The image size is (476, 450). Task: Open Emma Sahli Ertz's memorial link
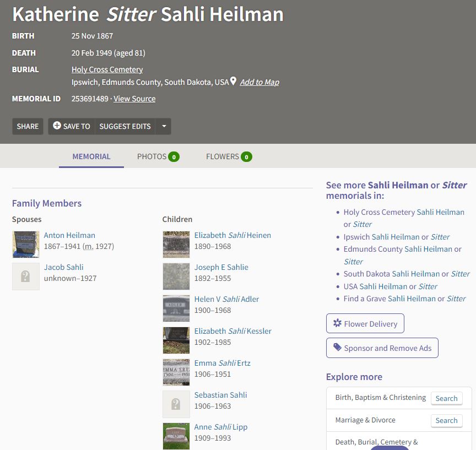click(x=223, y=363)
